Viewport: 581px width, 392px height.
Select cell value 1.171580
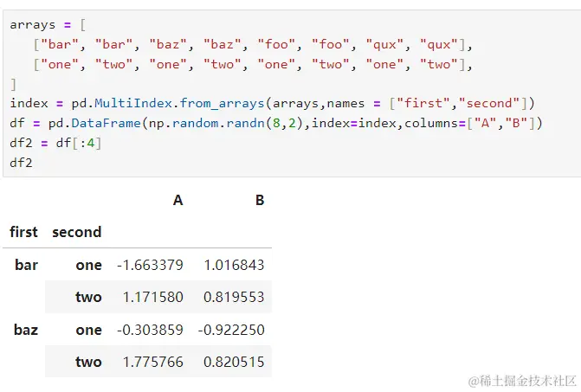coord(153,297)
